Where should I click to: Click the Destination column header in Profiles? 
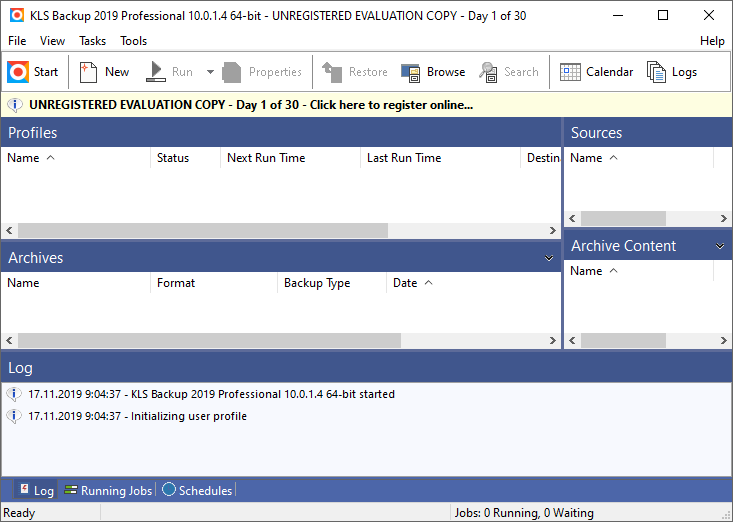pyautogui.click(x=541, y=158)
